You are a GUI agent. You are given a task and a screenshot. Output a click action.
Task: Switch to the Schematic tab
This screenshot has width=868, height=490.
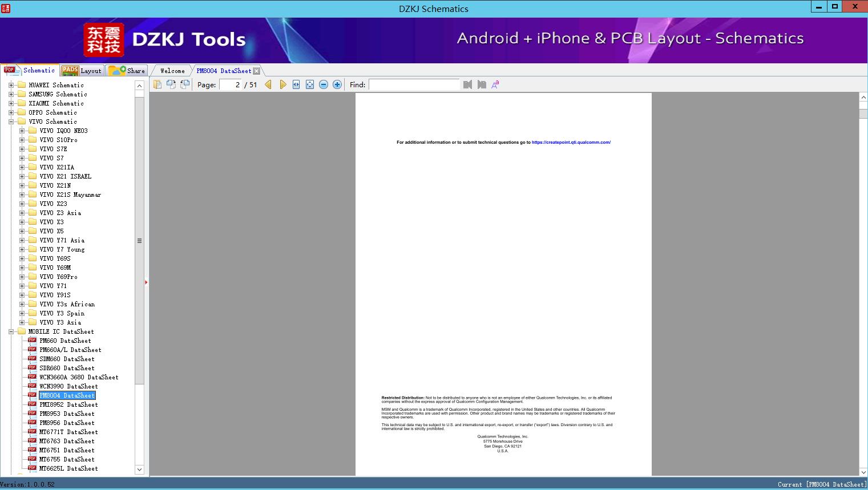click(x=30, y=70)
